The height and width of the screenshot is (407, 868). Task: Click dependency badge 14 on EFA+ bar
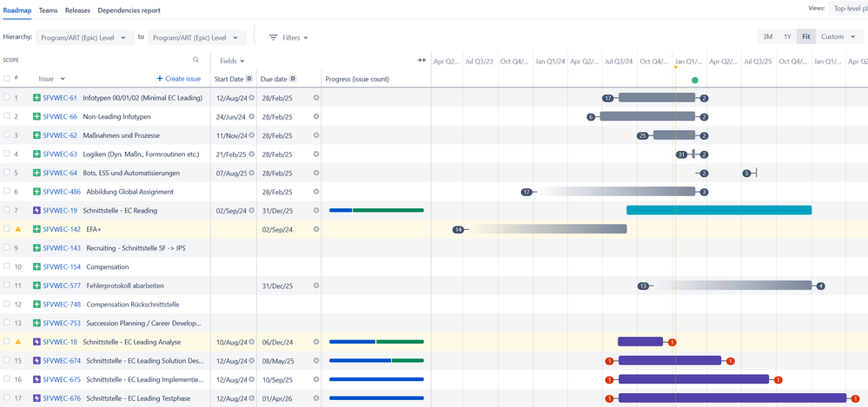coord(458,229)
